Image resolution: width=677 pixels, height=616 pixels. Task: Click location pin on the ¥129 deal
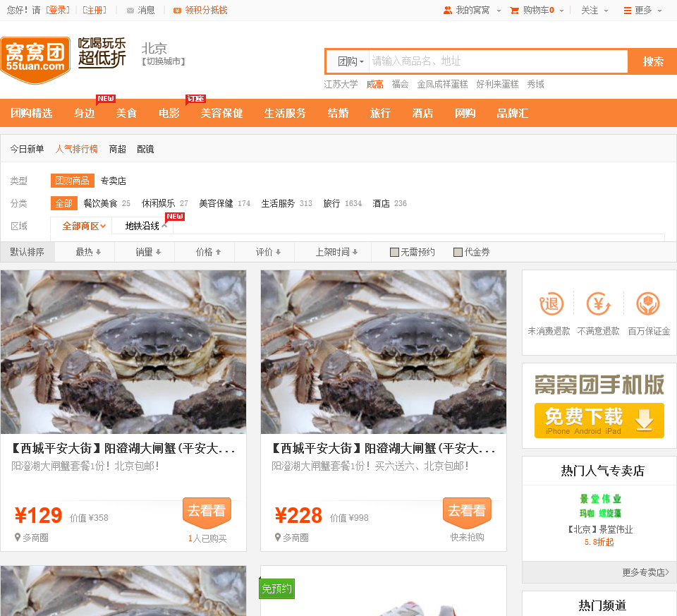pyautogui.click(x=17, y=538)
